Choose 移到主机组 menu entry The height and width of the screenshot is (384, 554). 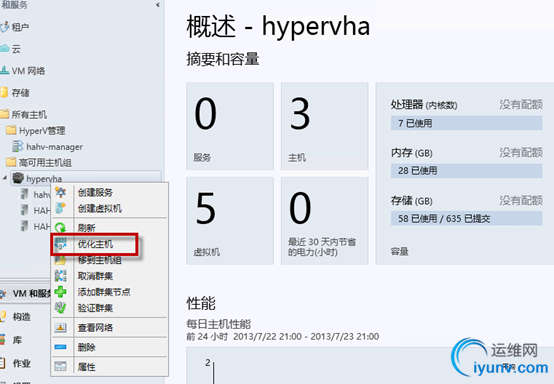(100, 260)
